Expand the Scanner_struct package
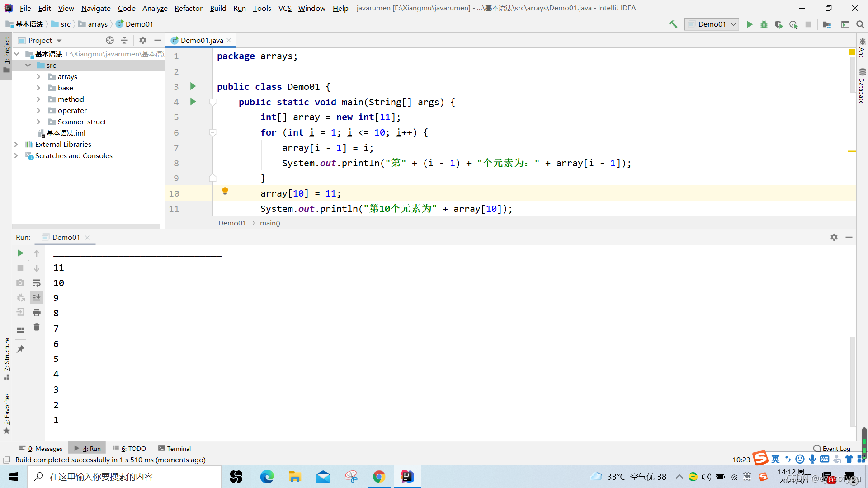 point(39,122)
